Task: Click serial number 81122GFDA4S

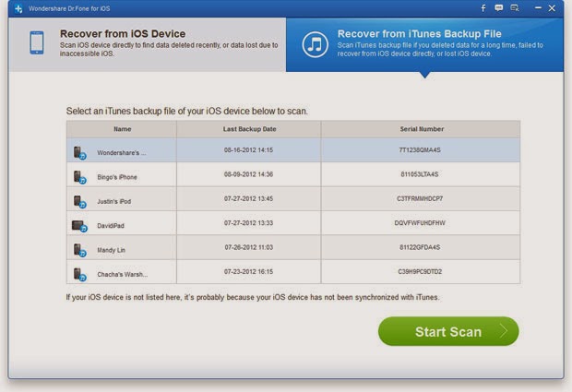Action: coord(420,247)
